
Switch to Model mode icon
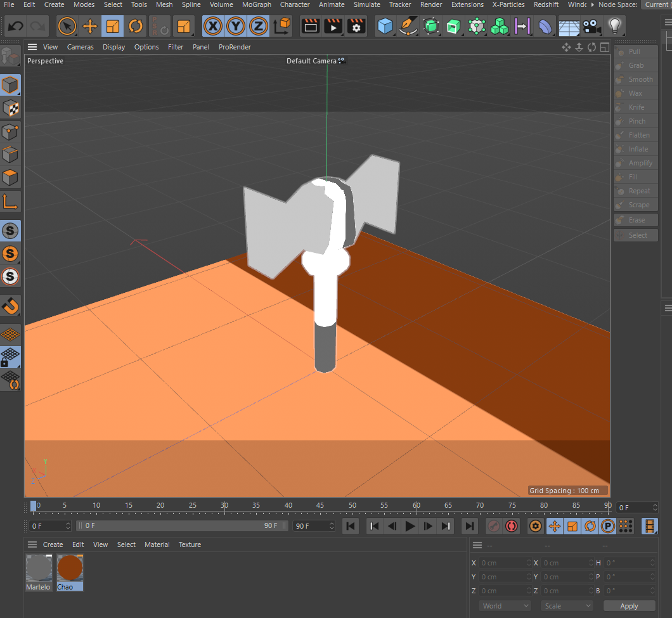point(10,85)
